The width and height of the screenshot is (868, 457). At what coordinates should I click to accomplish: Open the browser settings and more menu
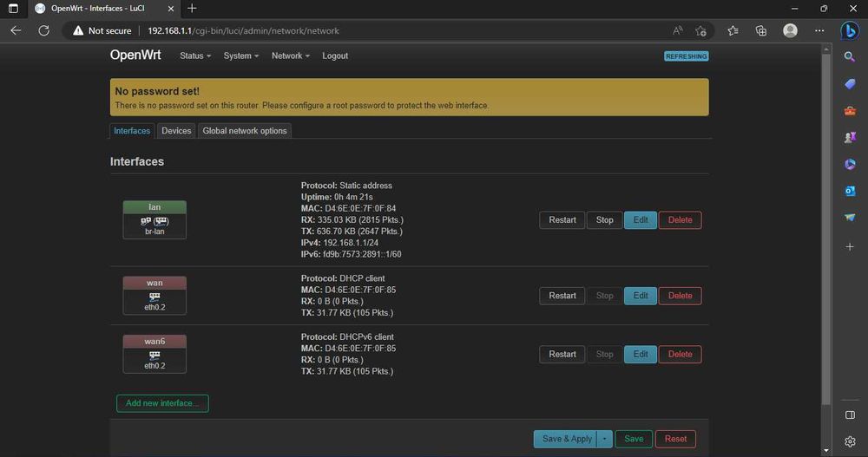click(819, 30)
